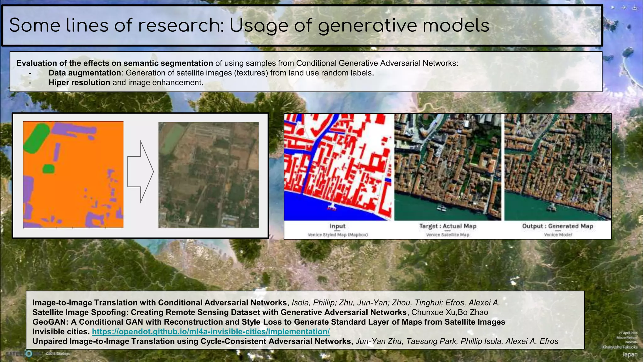Image resolution: width=644 pixels, height=362 pixels.
Task: Click 'Venice Styled Map (Mapbox)' subcaption
Action: (338, 235)
